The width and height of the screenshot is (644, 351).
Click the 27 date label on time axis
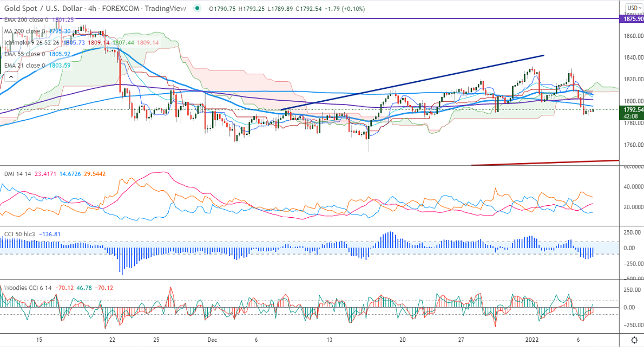pyautogui.click(x=461, y=340)
